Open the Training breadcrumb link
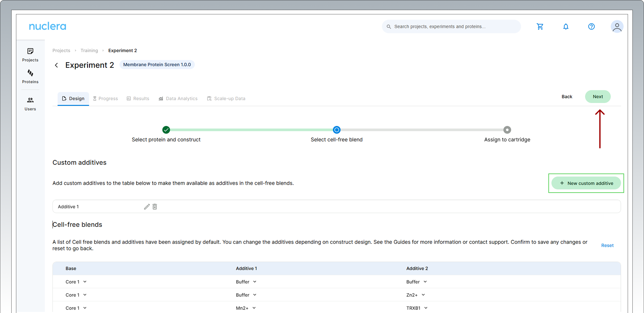The height and width of the screenshot is (313, 644). click(x=89, y=50)
